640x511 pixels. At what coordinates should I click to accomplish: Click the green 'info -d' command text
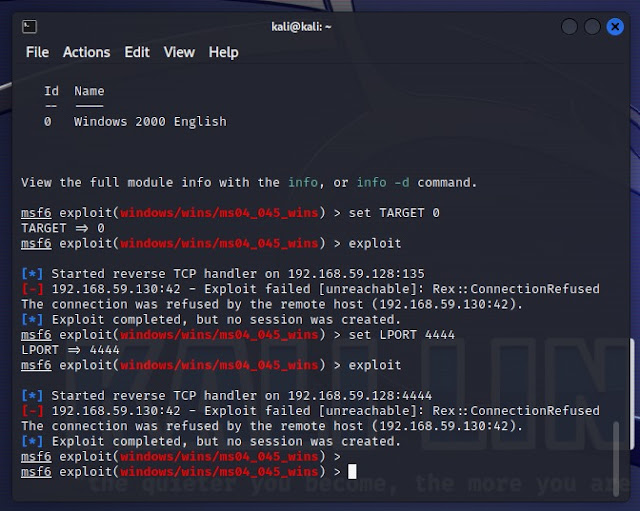[383, 182]
